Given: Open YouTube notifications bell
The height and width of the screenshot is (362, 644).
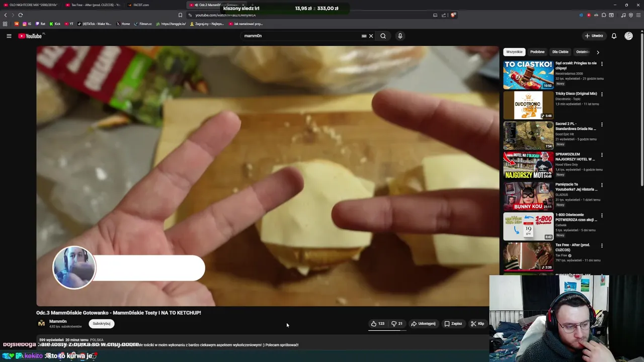Looking at the screenshot, I should point(614,36).
